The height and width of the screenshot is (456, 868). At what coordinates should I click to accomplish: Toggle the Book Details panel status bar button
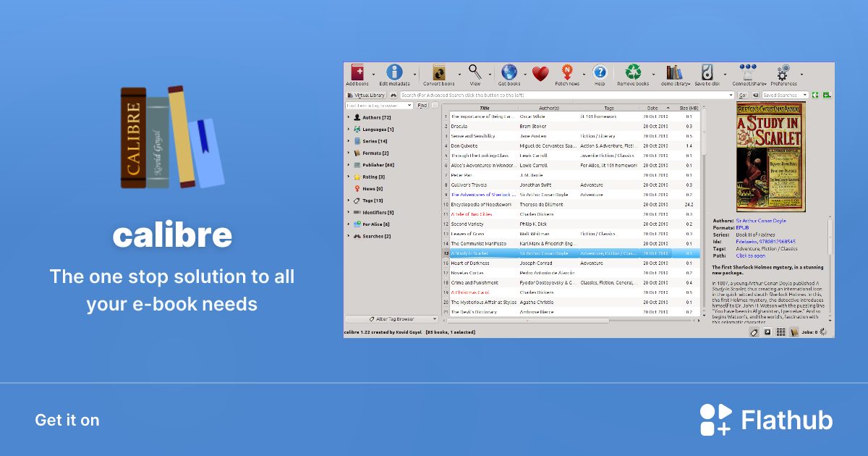[x=794, y=332]
